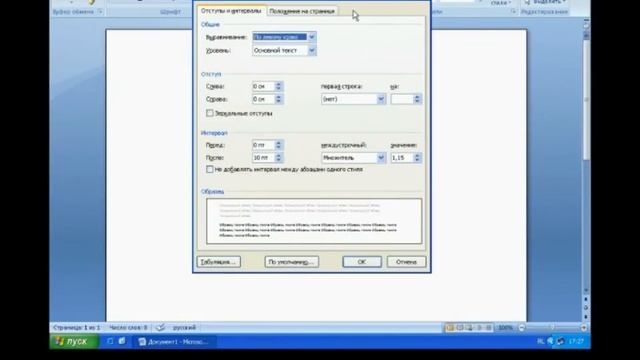This screenshot has width=640, height=360.
Task: Switch to Draft view icon
Action: pos(489,328)
